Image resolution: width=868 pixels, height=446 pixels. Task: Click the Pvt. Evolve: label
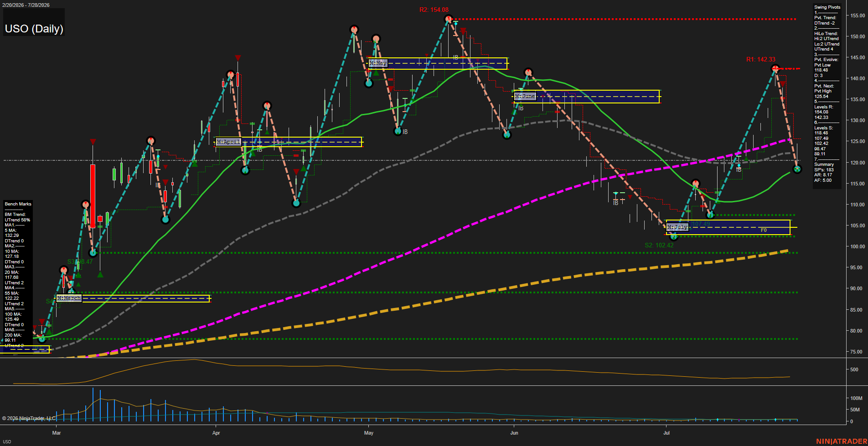(x=826, y=60)
